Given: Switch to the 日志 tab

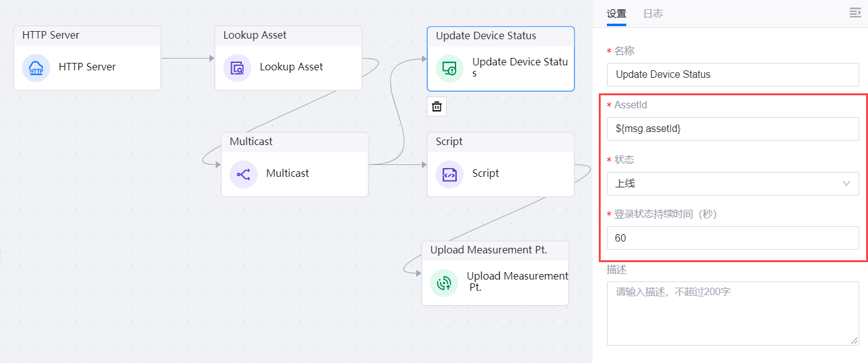Looking at the screenshot, I should click(653, 14).
